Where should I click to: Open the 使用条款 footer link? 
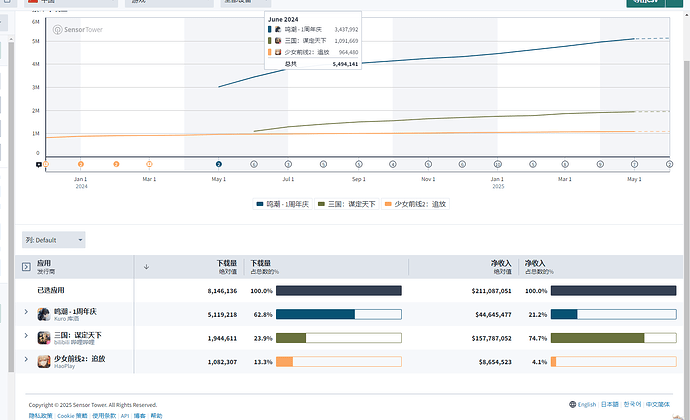104,416
